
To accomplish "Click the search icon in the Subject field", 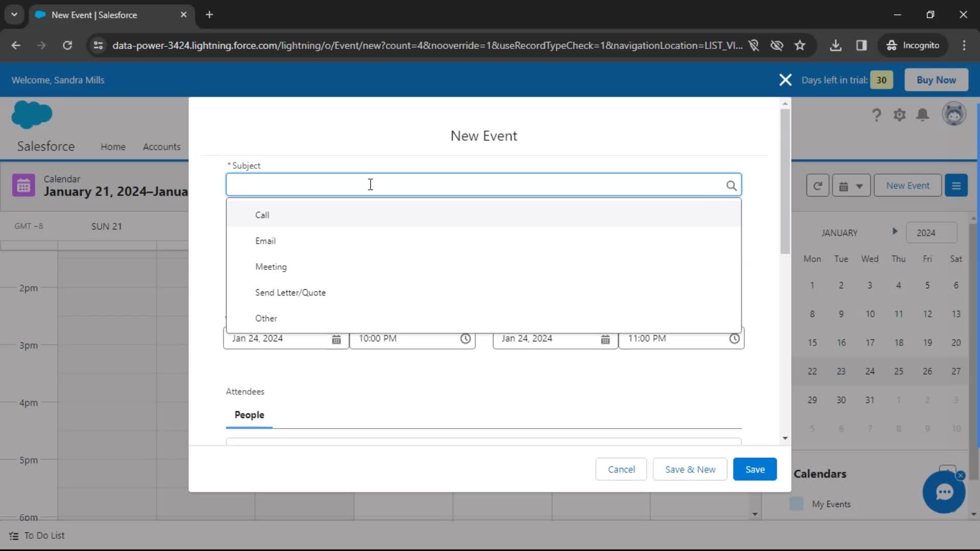I will click(x=731, y=185).
